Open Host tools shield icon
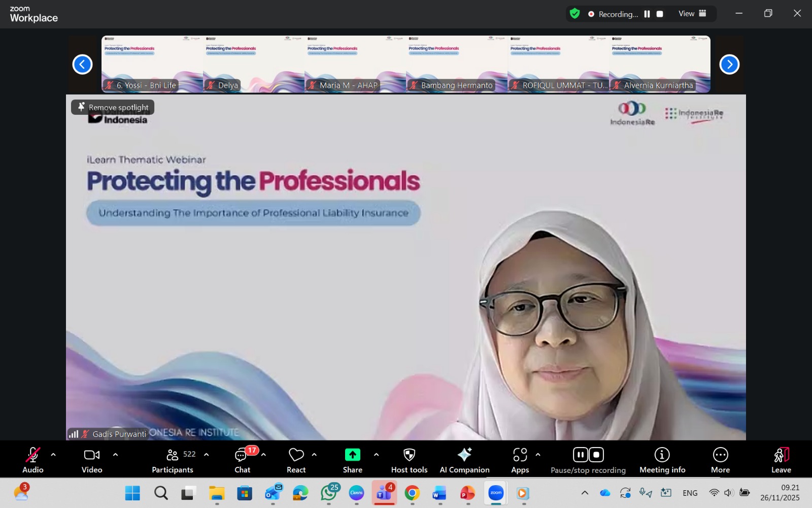The height and width of the screenshot is (508, 812). [x=409, y=455]
